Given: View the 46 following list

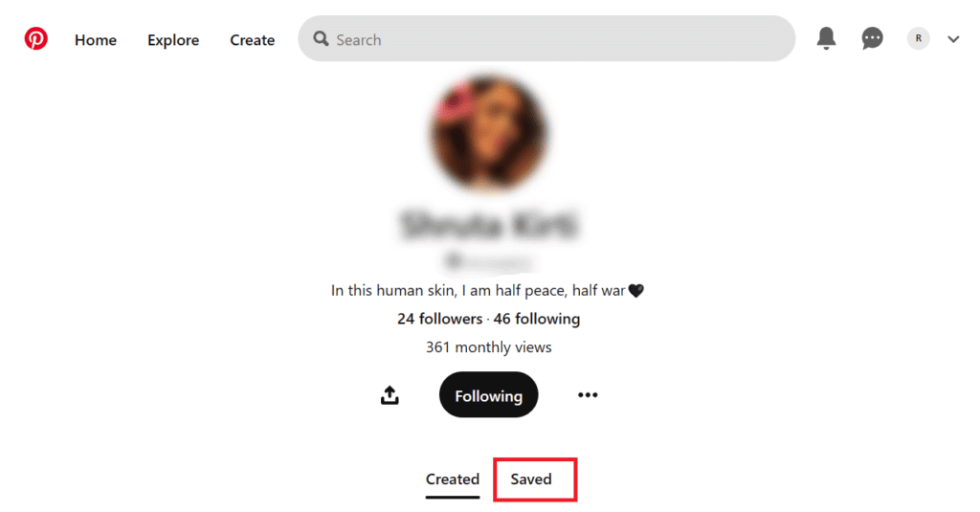Looking at the screenshot, I should pyautogui.click(x=537, y=319).
